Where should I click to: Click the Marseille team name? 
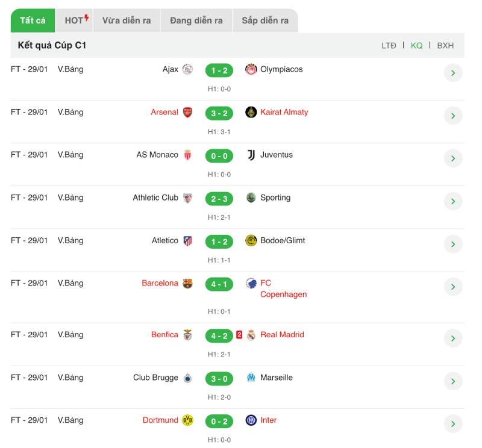277,378
